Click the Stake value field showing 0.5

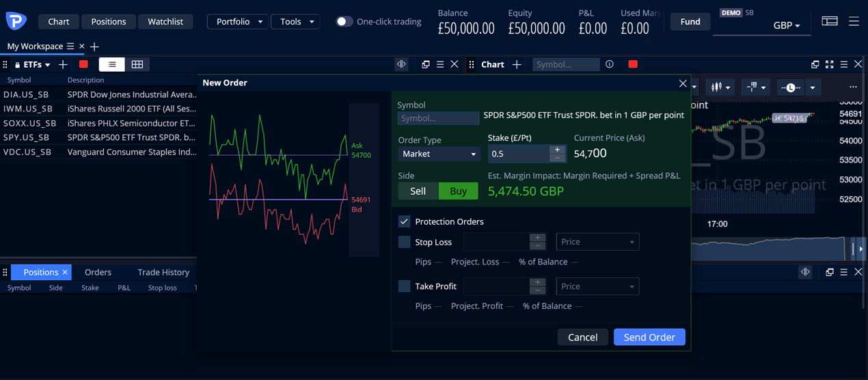tap(519, 154)
